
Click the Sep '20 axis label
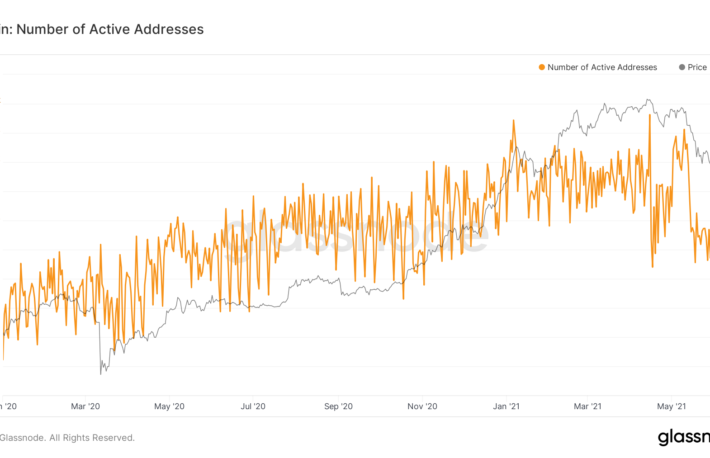click(338, 406)
